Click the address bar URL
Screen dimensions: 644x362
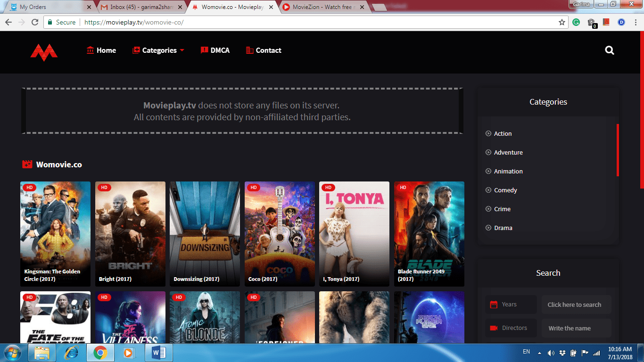coord(134,22)
